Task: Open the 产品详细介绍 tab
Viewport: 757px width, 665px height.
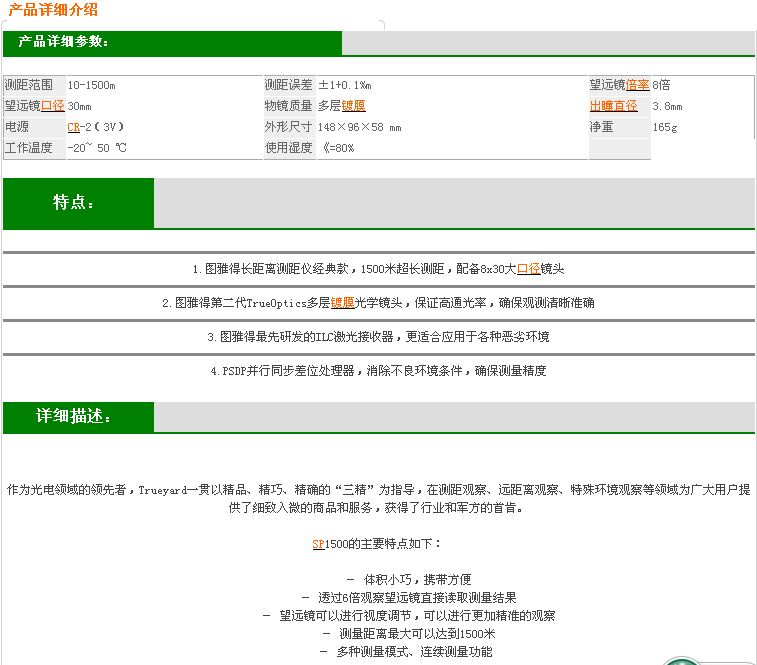Action: pyautogui.click(x=54, y=10)
